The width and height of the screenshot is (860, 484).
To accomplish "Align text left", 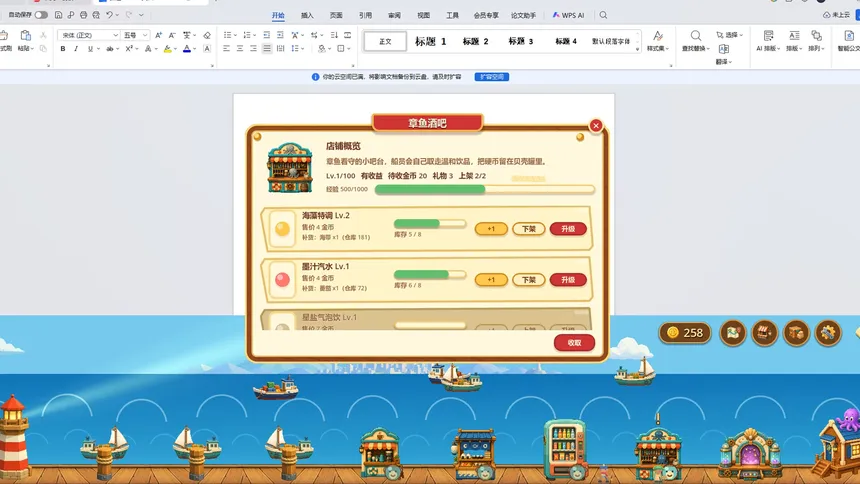I will [227, 49].
